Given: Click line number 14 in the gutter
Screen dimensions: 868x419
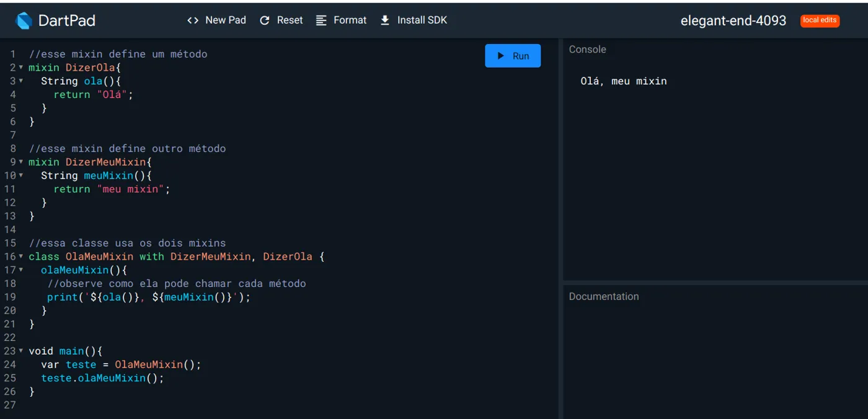Looking at the screenshot, I should [x=9, y=229].
